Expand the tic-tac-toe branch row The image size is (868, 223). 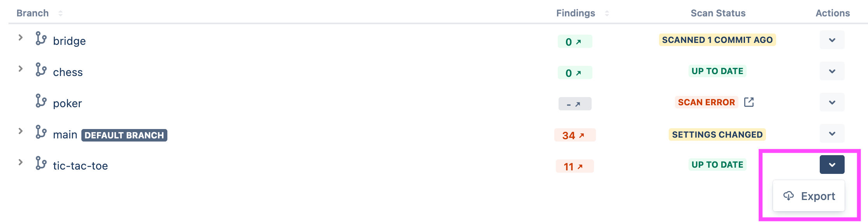(21, 163)
